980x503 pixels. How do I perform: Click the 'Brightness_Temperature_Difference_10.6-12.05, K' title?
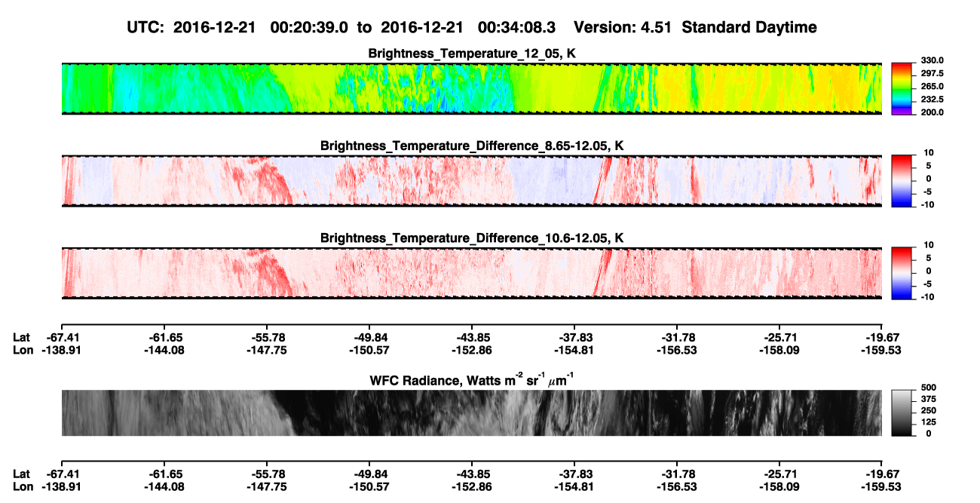472,238
